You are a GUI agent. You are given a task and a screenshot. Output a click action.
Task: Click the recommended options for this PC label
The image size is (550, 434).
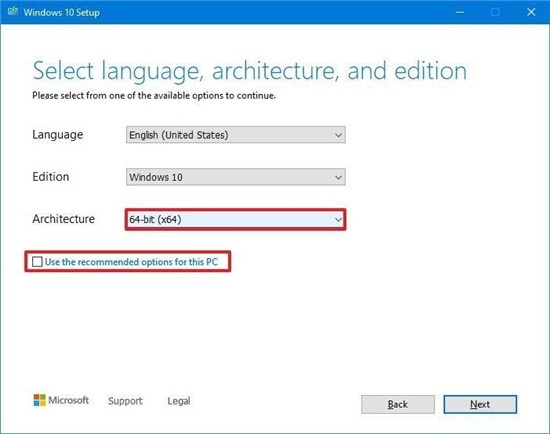pos(131,262)
